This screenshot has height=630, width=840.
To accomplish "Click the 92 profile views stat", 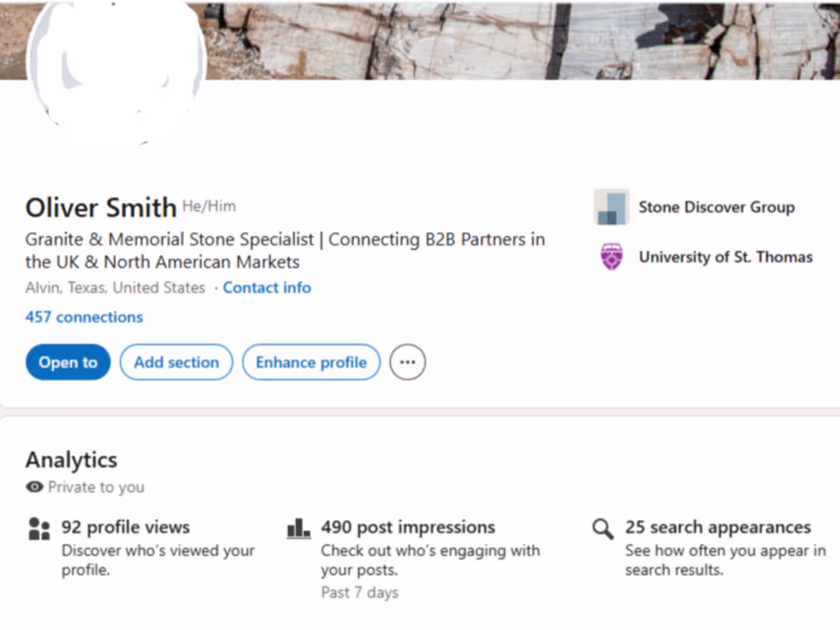I will [126, 527].
